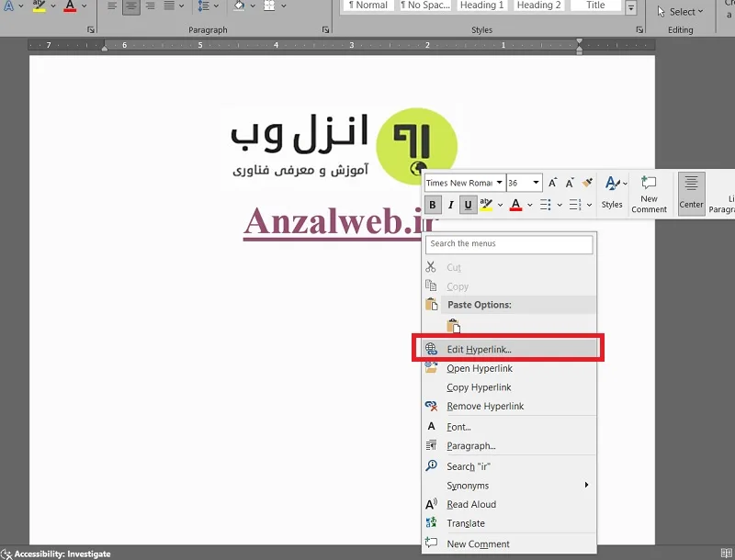Apply the No Spacing style

(x=425, y=6)
